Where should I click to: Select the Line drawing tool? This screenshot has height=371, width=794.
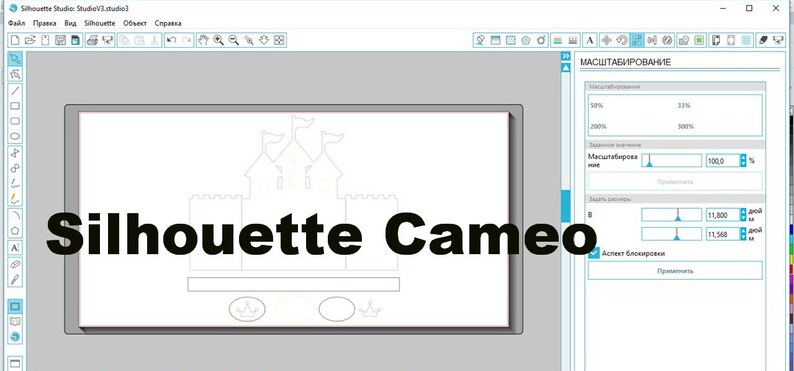15,91
